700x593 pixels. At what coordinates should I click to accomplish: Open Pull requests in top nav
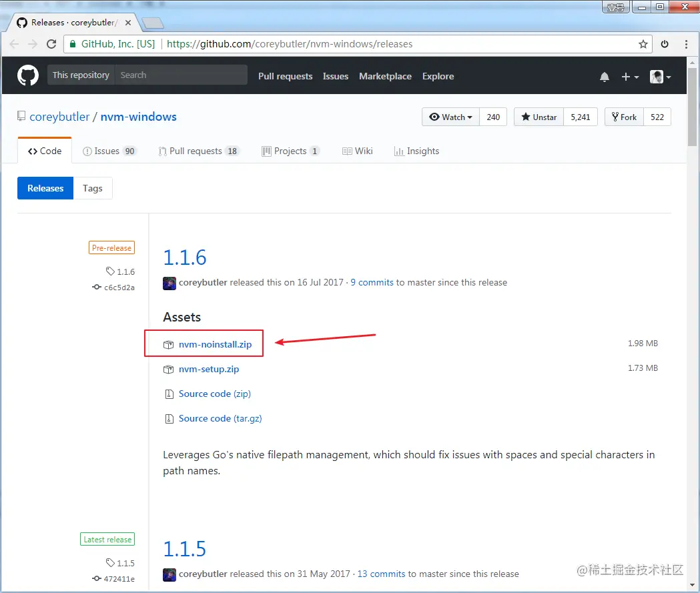point(285,76)
